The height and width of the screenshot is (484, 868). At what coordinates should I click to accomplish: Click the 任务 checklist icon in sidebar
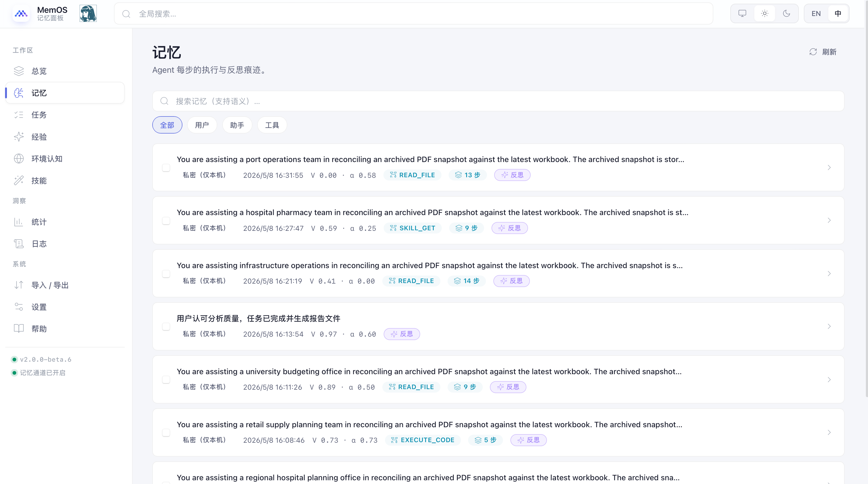(19, 115)
